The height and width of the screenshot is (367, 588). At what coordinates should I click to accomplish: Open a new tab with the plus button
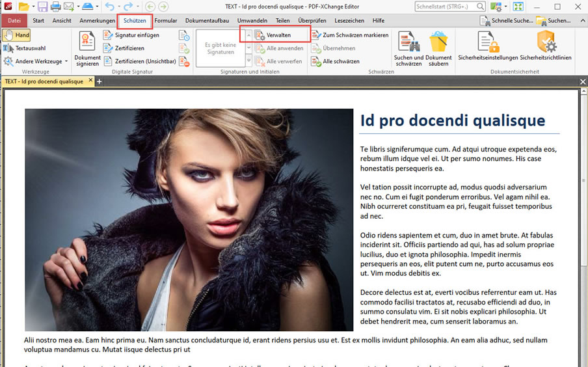click(x=99, y=81)
